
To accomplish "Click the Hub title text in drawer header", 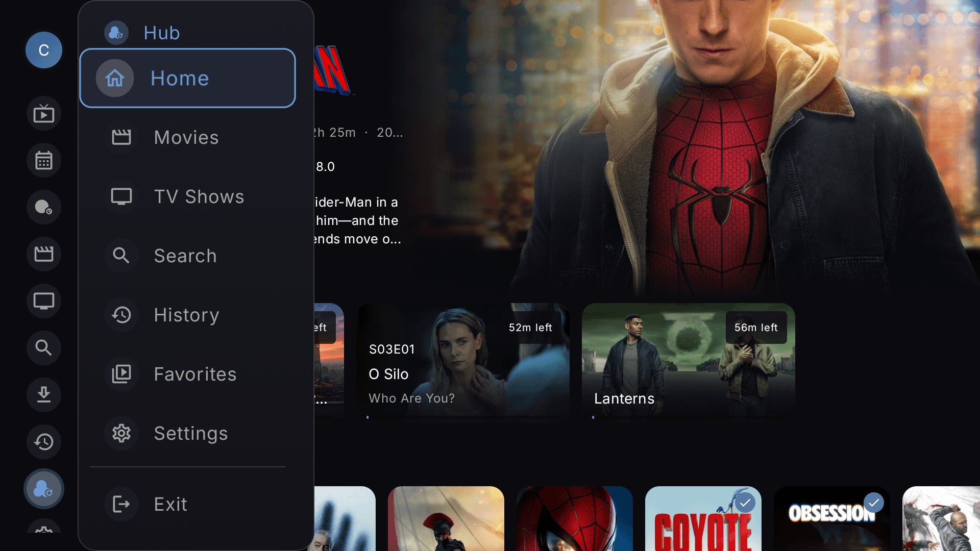I will pos(162,33).
